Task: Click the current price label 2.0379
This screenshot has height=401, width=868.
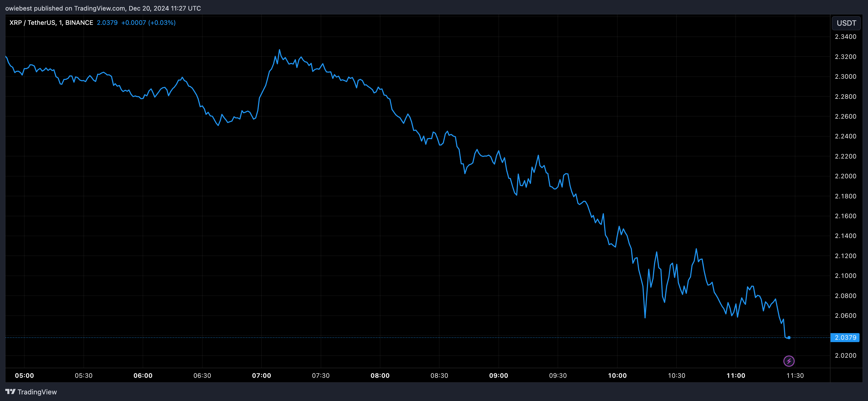Action: pos(845,337)
